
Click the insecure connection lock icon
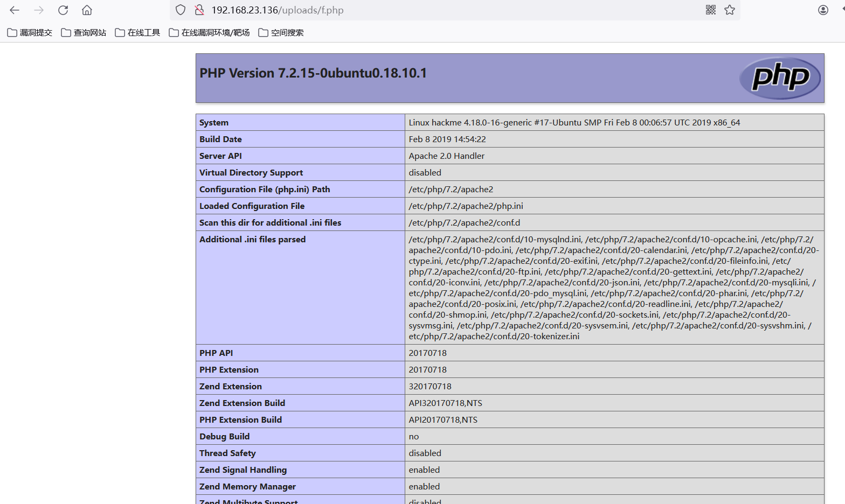pos(199,10)
